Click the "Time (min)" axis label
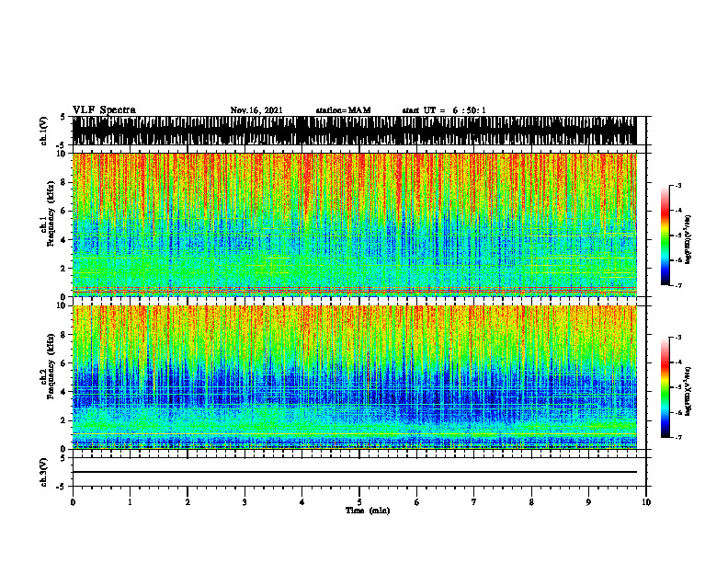 click(368, 511)
